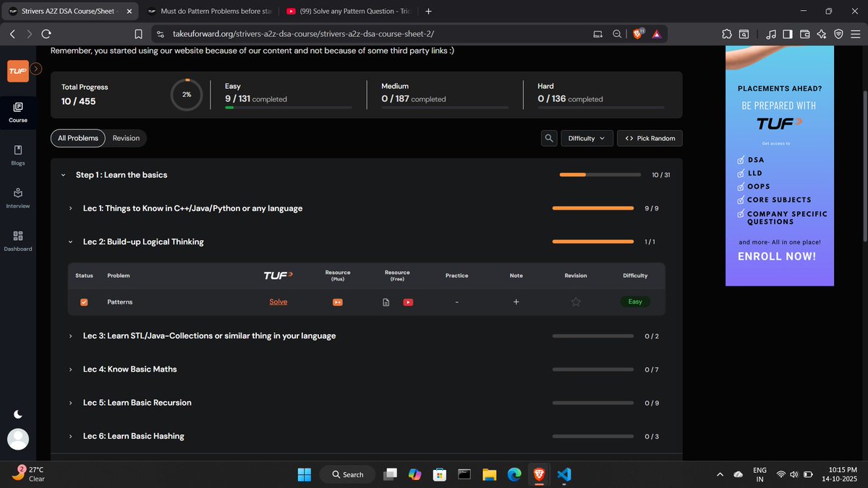The image size is (868, 488).
Task: Go back to previous page
Action: (12, 33)
